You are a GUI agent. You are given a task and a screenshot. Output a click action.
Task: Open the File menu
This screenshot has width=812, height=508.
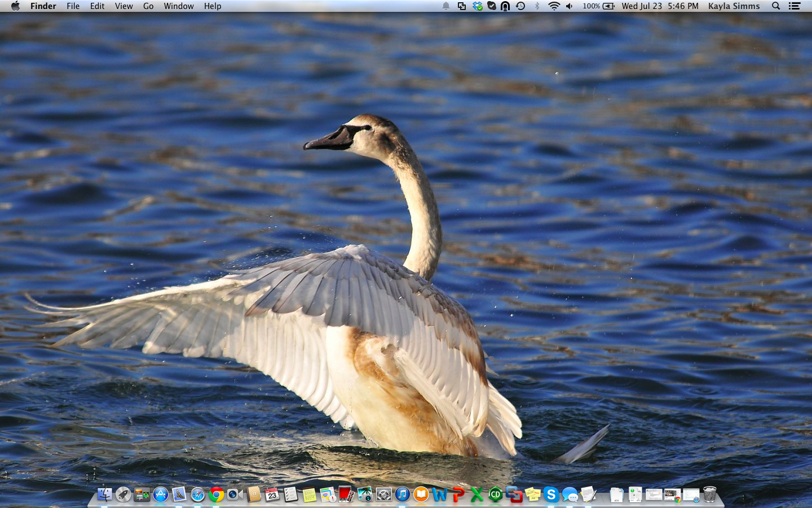pos(73,6)
